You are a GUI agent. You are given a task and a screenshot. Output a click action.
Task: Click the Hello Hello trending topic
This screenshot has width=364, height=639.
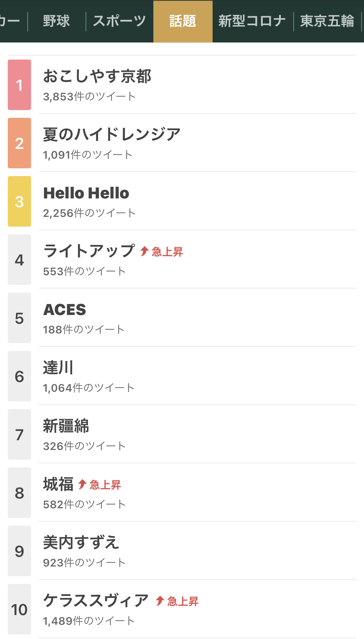pos(86,193)
